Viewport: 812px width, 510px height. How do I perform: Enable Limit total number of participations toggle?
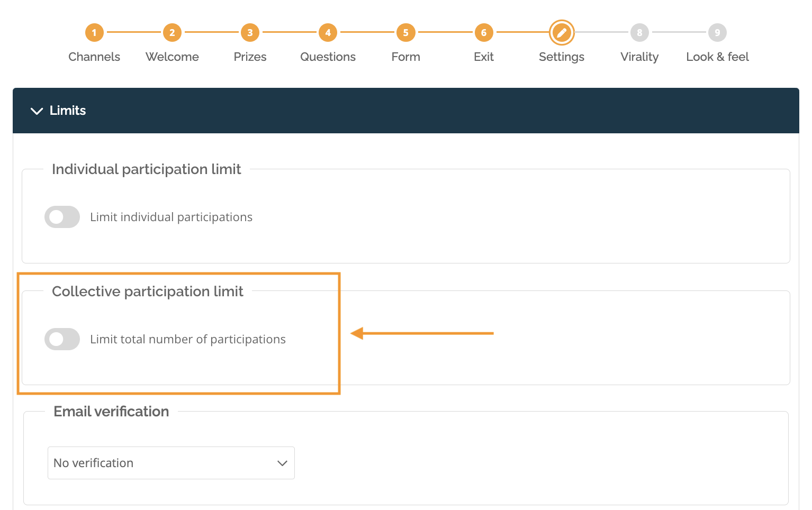point(62,339)
